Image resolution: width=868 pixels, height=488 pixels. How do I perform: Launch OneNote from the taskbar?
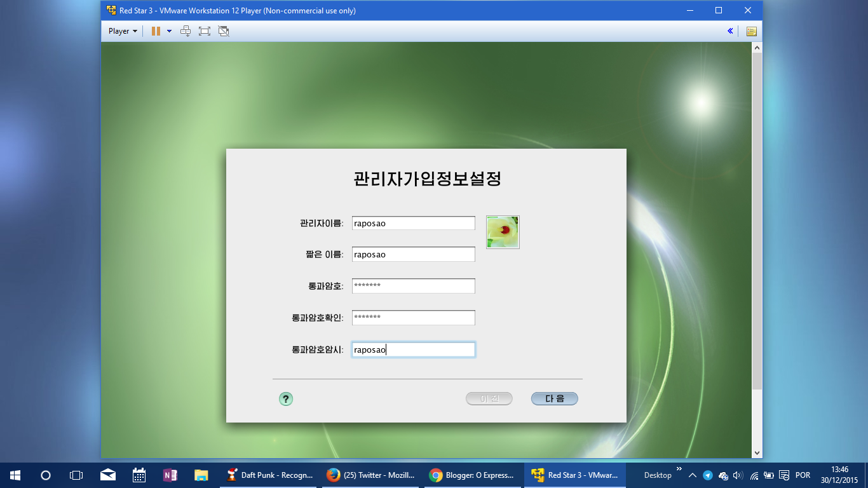coord(170,475)
